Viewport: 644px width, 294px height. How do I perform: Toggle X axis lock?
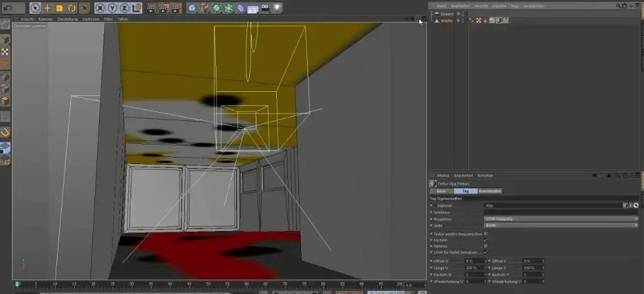[x=100, y=8]
